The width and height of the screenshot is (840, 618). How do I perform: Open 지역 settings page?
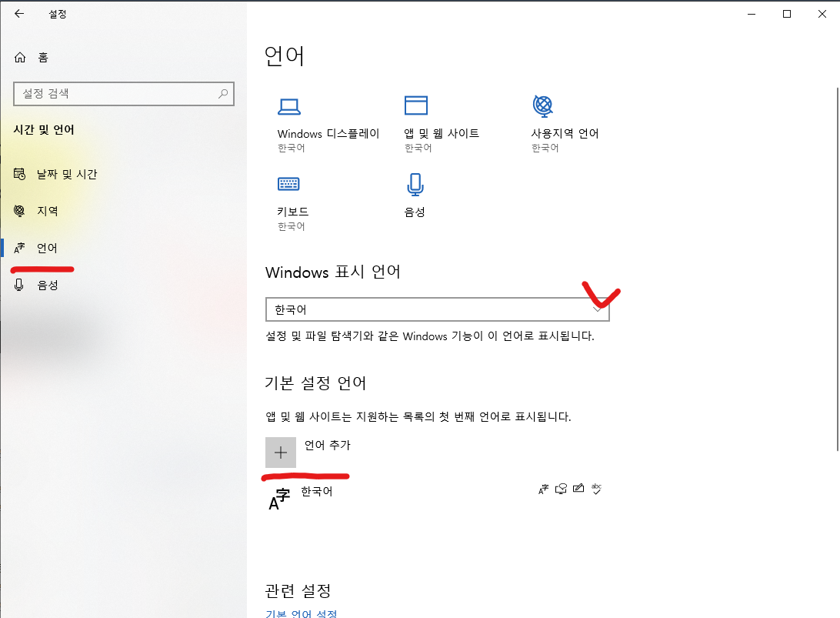pos(47,211)
